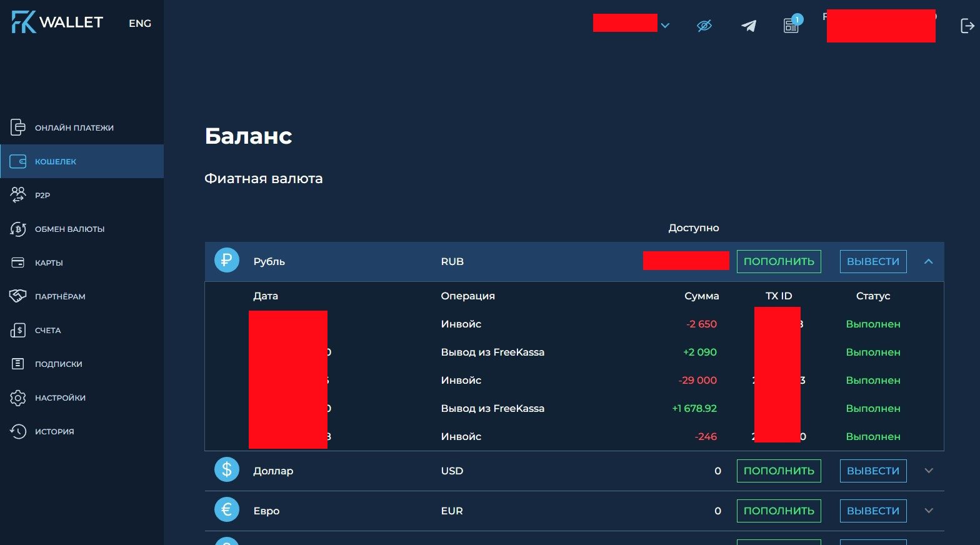Click the ruble currency icon
This screenshot has width=980, height=545.
(x=227, y=260)
